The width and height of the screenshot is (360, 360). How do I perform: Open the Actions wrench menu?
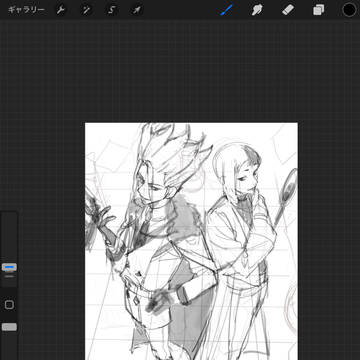click(x=61, y=10)
